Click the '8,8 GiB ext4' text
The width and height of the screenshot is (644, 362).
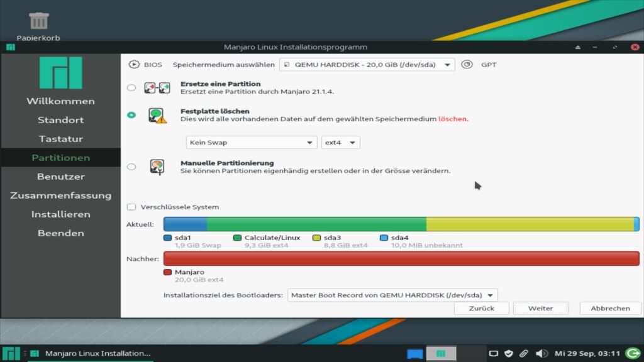[x=346, y=246]
